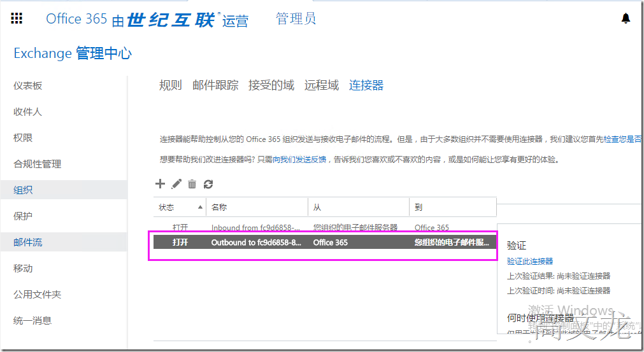Open the app launcher grid
This screenshot has width=644, height=352.
17,18
